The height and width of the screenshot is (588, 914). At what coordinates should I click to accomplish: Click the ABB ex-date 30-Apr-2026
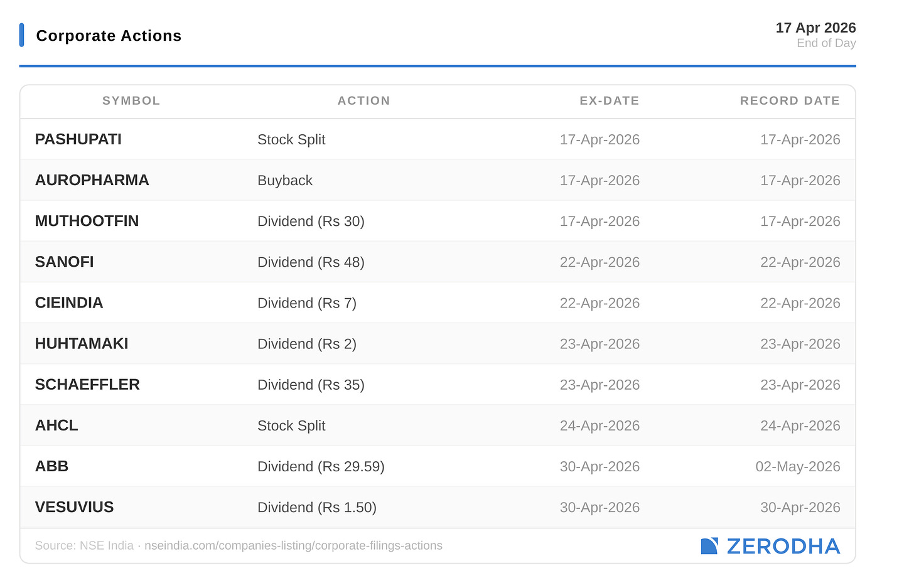click(599, 467)
